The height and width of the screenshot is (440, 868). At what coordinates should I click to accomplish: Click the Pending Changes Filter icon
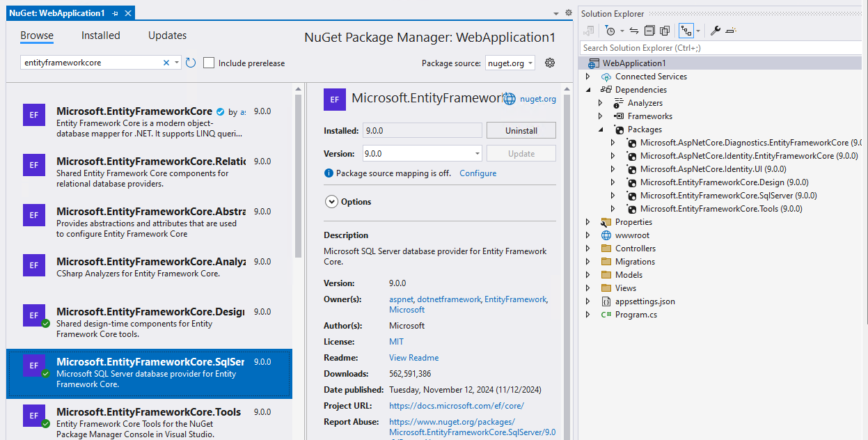point(610,31)
